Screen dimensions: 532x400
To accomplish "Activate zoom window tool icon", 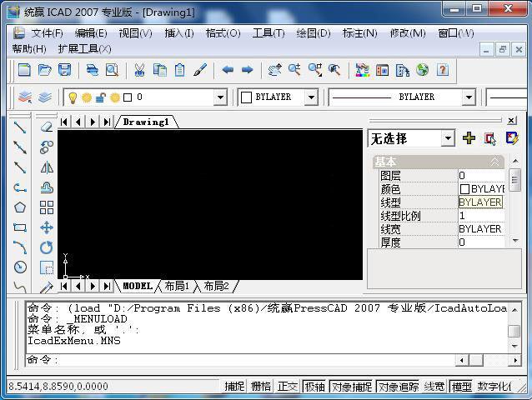I will (315, 70).
